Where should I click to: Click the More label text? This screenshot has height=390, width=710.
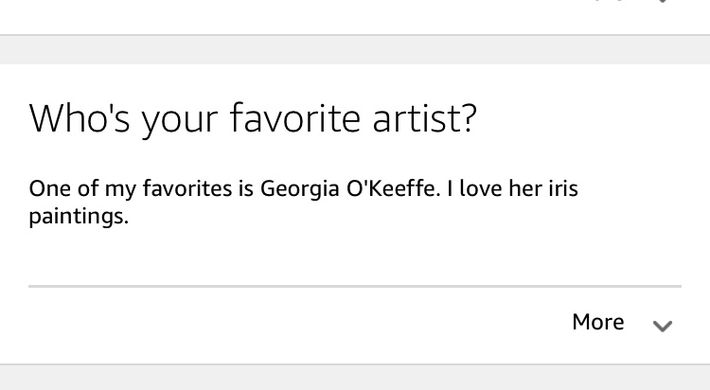tap(598, 322)
